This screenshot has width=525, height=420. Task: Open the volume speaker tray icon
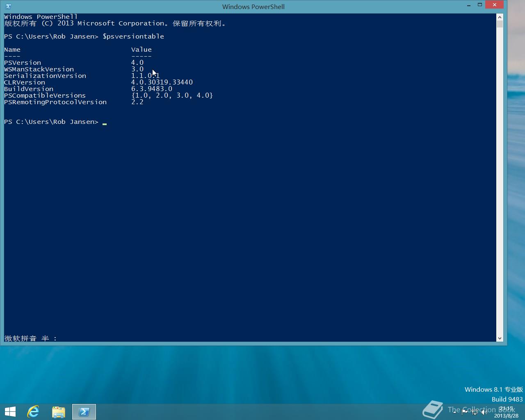(484, 412)
